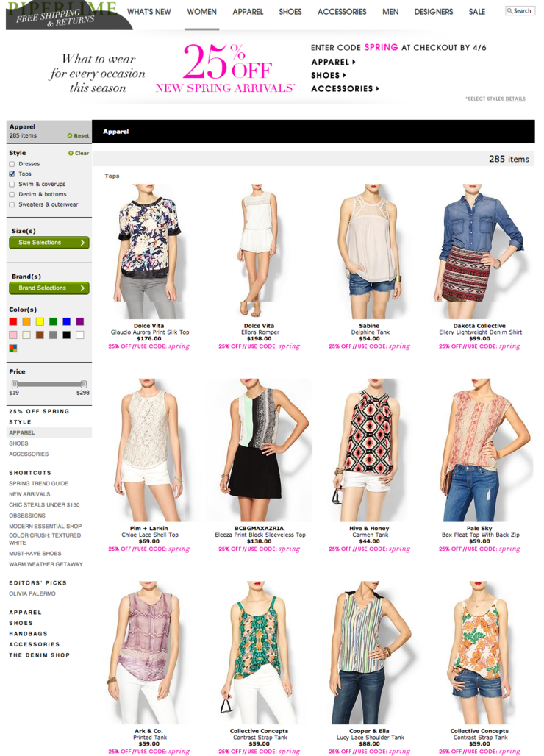Open the SHOES top navigation menu
544x756 pixels.
pyautogui.click(x=290, y=12)
